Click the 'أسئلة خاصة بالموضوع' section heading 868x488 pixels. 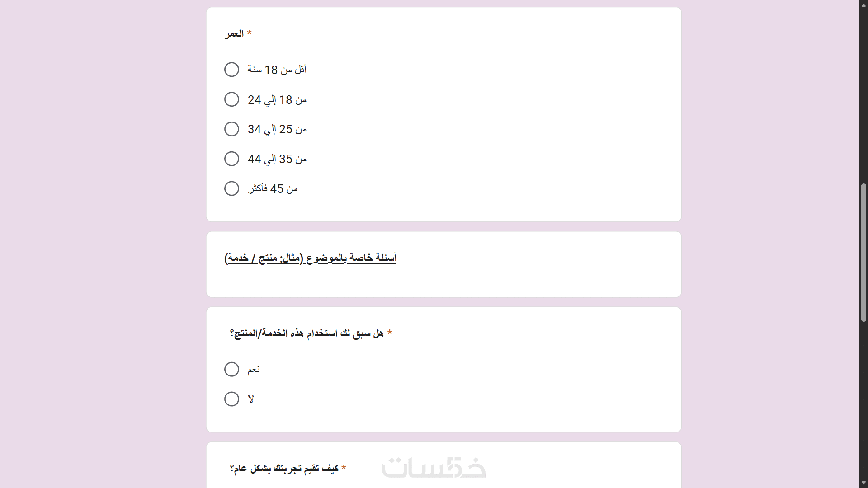(310, 258)
